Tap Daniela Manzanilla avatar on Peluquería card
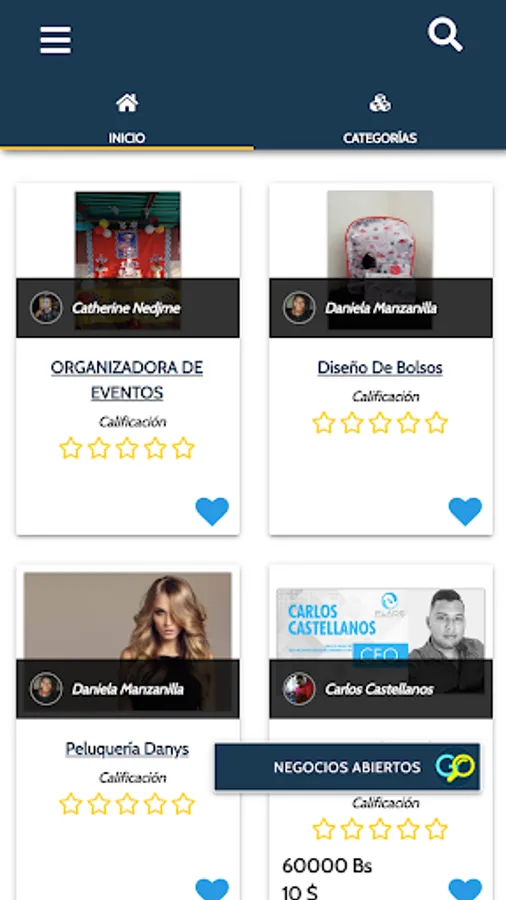Image resolution: width=506 pixels, height=900 pixels. [46, 689]
